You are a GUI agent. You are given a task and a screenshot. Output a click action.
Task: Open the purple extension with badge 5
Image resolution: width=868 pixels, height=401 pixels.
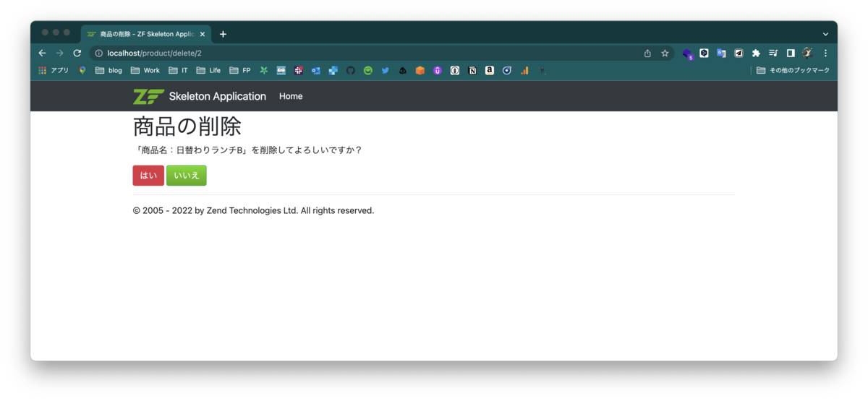click(688, 53)
